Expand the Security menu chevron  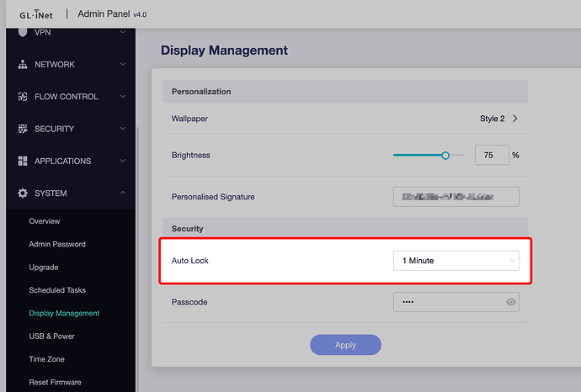pos(123,129)
